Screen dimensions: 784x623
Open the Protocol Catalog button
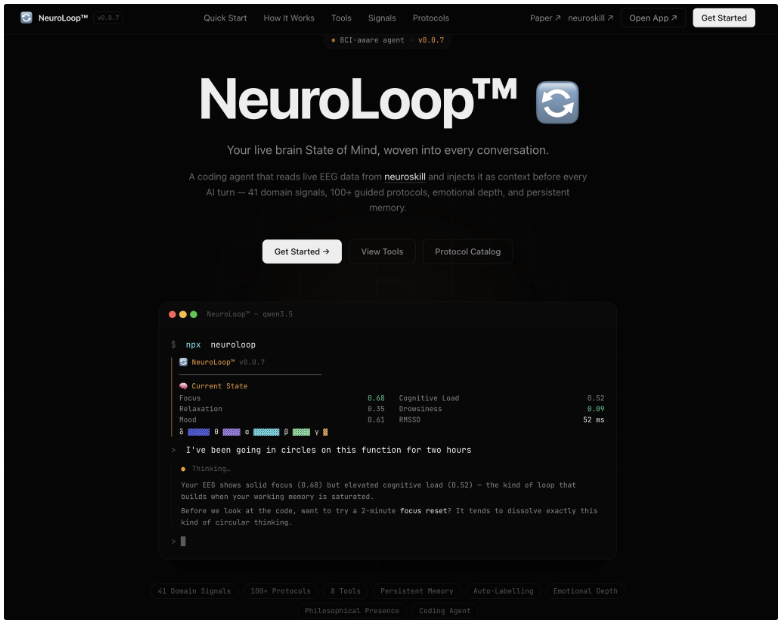click(x=468, y=252)
